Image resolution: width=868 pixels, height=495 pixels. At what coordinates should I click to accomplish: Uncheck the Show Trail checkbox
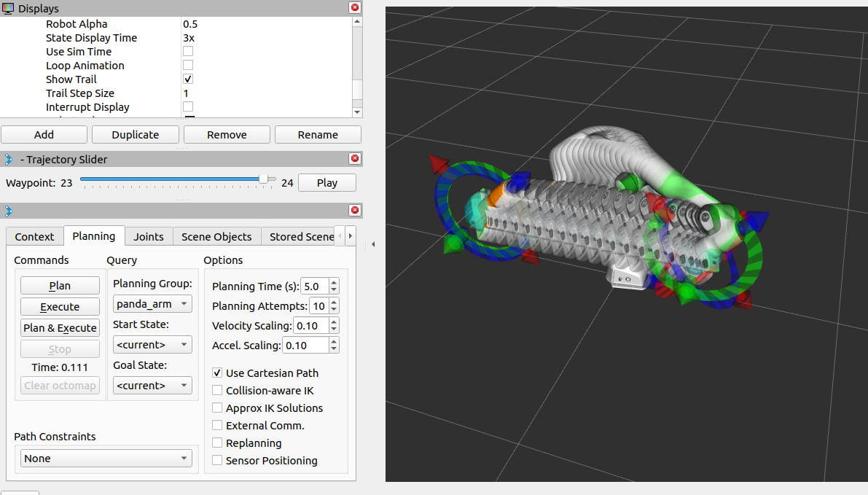pyautogui.click(x=188, y=79)
